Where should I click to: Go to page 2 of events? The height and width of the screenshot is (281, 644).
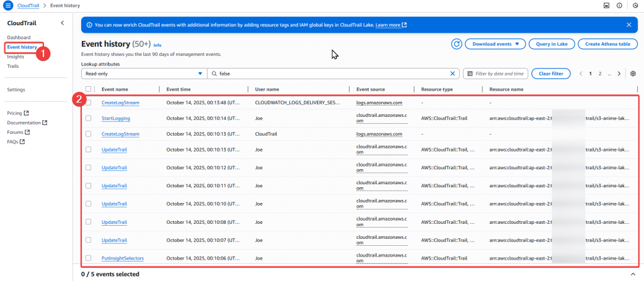tap(600, 74)
